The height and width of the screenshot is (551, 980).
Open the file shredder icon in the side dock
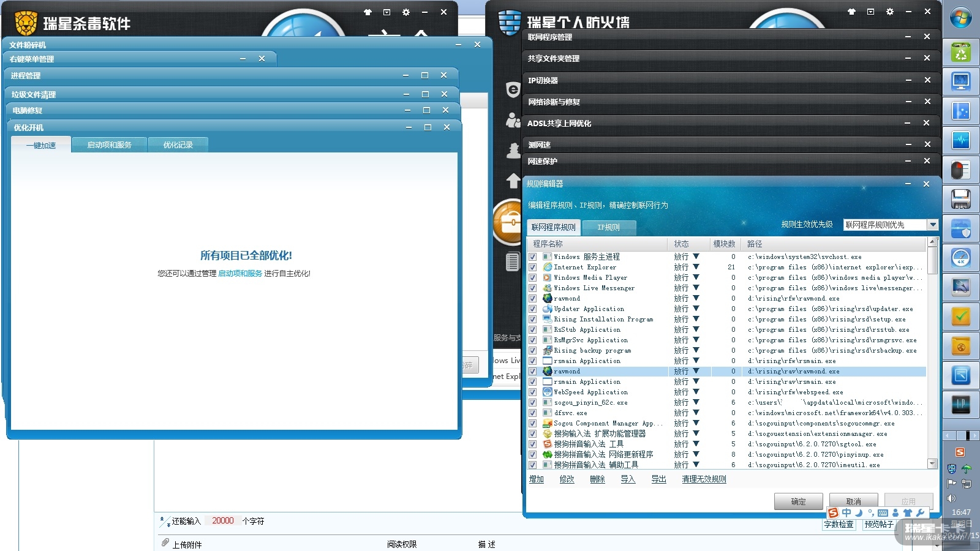click(x=960, y=199)
